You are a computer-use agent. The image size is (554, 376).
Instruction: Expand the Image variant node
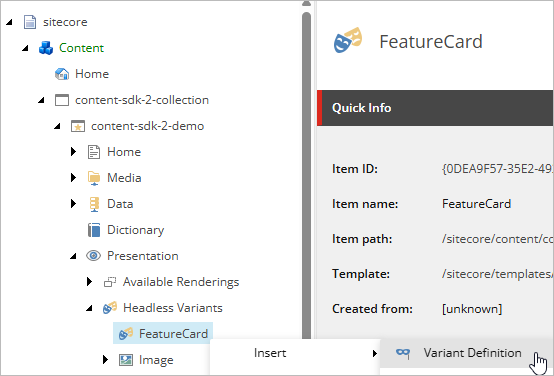pos(105,360)
